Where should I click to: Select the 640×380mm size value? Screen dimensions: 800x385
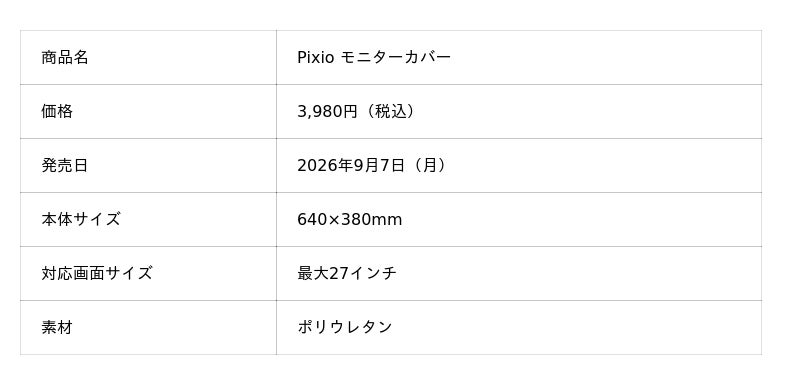349,220
